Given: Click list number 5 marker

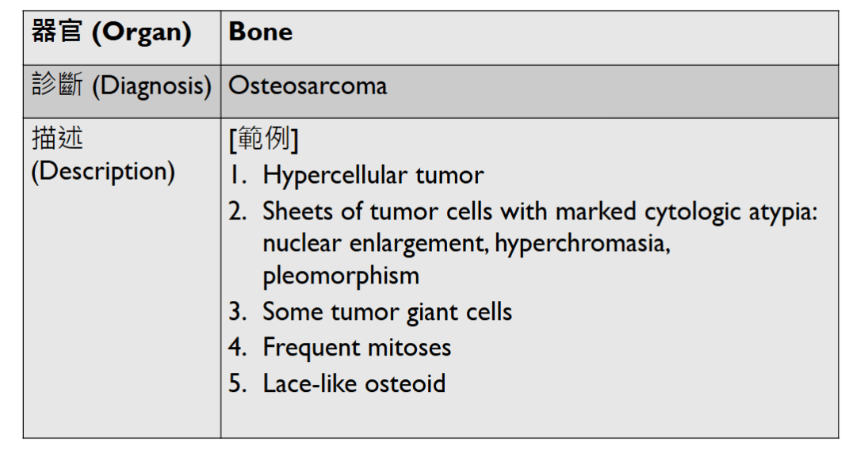Looking at the screenshot, I should click(x=238, y=383).
